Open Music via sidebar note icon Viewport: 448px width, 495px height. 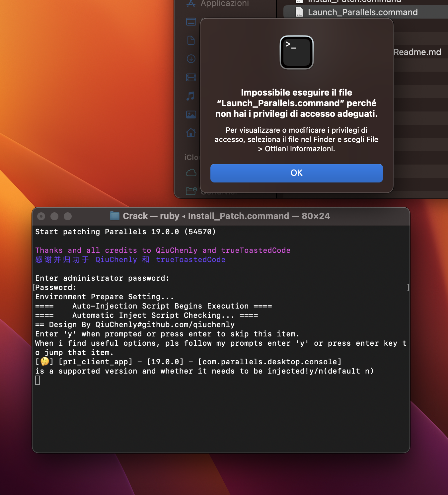(190, 96)
